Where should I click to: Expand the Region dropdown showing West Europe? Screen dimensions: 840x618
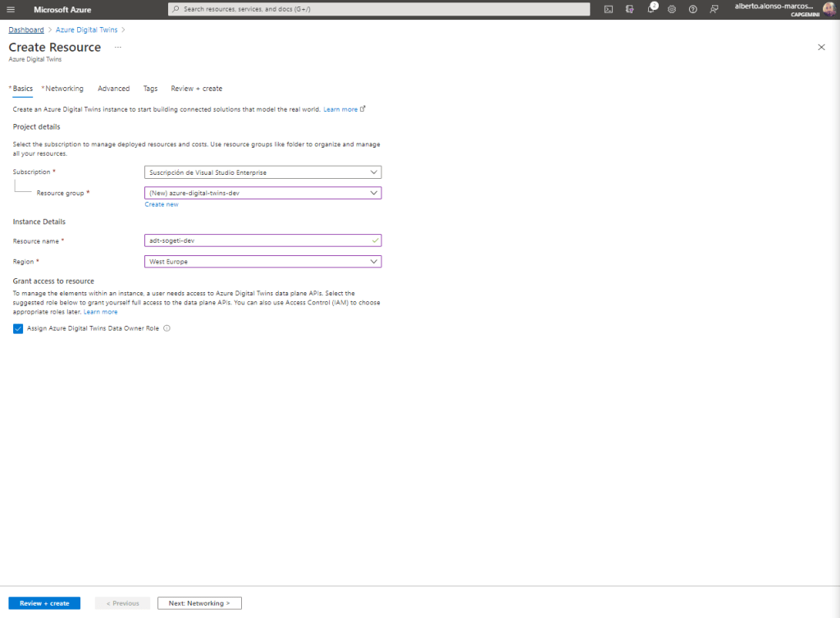[262, 262]
